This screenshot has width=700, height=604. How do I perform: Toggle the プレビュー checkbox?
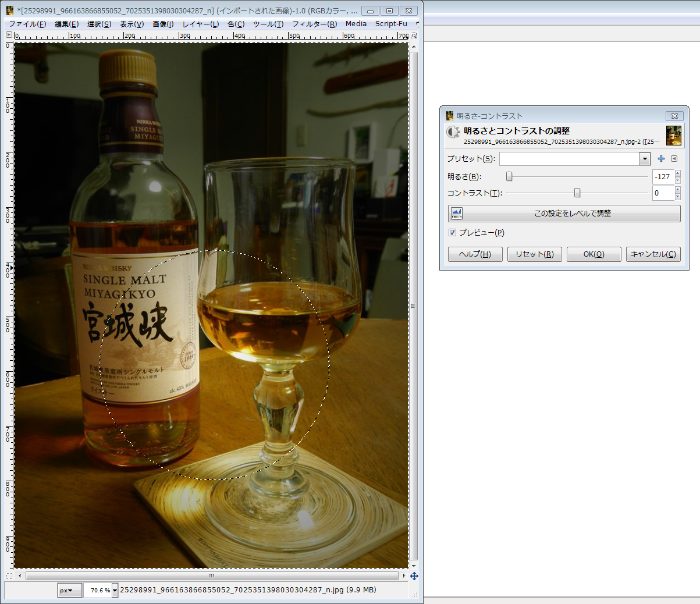click(453, 233)
